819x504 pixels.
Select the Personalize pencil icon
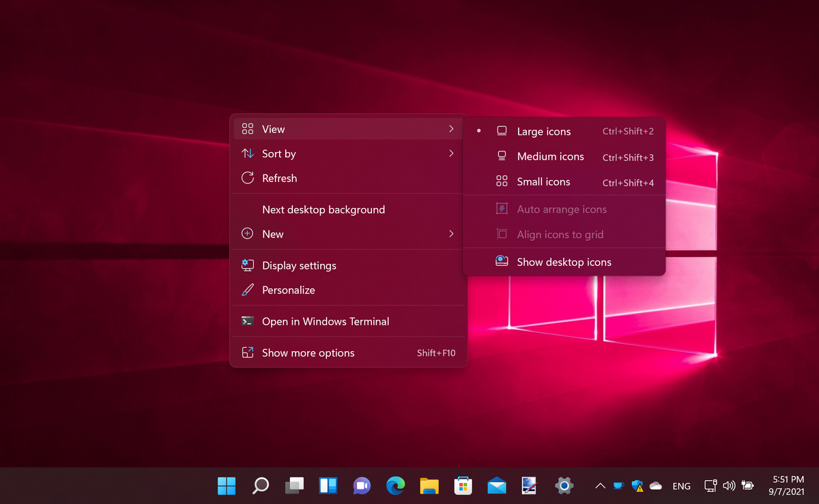point(248,290)
